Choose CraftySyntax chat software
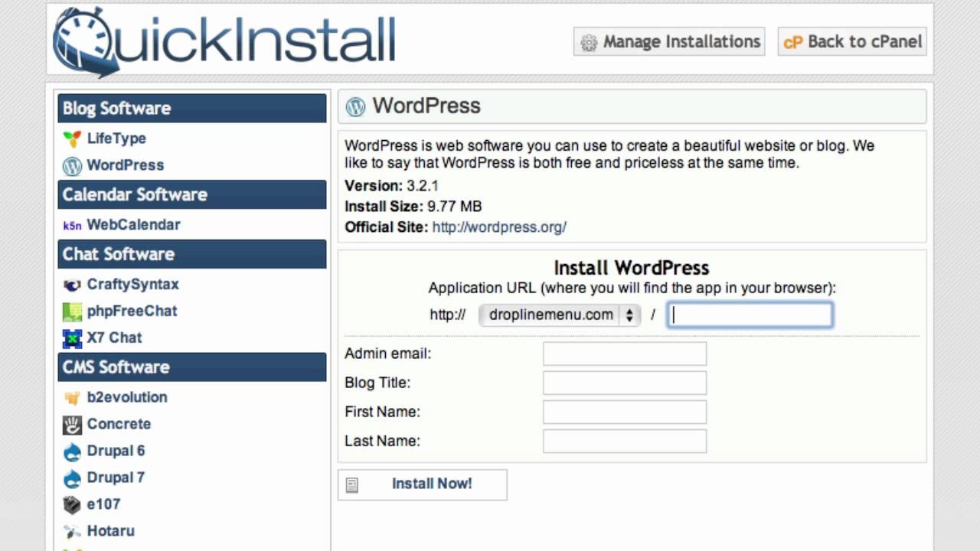 (x=133, y=285)
